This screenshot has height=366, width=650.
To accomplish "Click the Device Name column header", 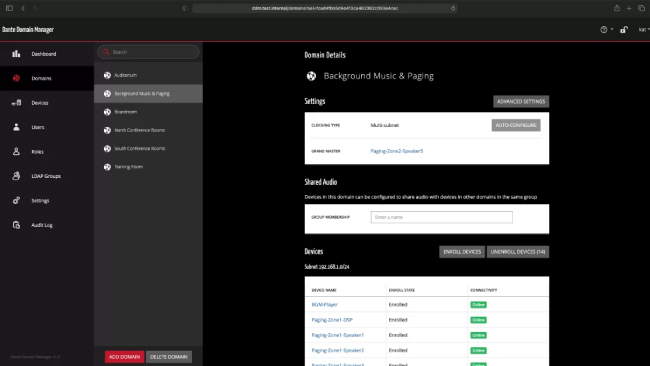I will 324,290.
